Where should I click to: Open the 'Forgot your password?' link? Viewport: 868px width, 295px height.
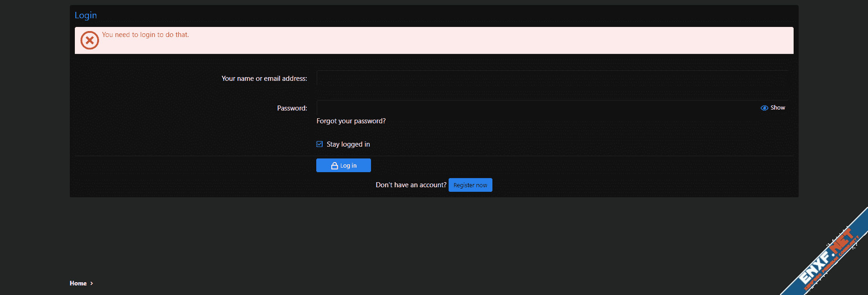(x=351, y=121)
